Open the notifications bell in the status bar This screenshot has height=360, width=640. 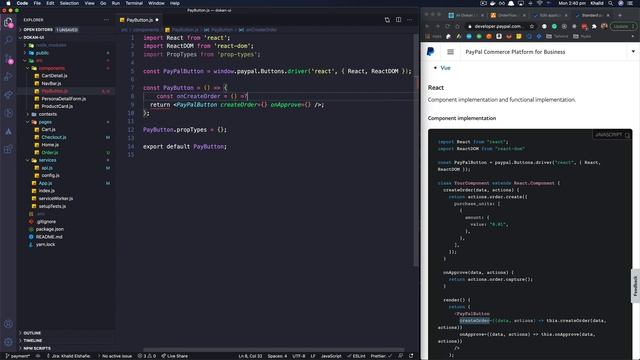pos(411,356)
